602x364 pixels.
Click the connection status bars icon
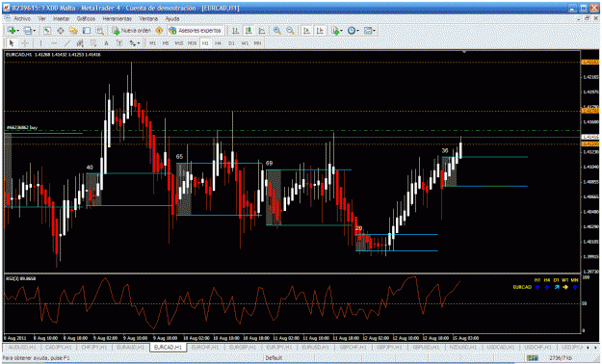(533, 358)
